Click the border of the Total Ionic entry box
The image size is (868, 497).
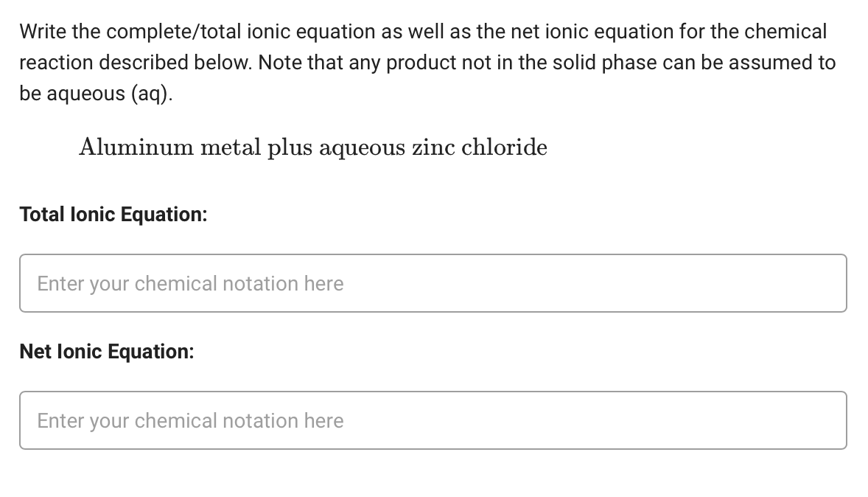pyautogui.click(x=433, y=255)
